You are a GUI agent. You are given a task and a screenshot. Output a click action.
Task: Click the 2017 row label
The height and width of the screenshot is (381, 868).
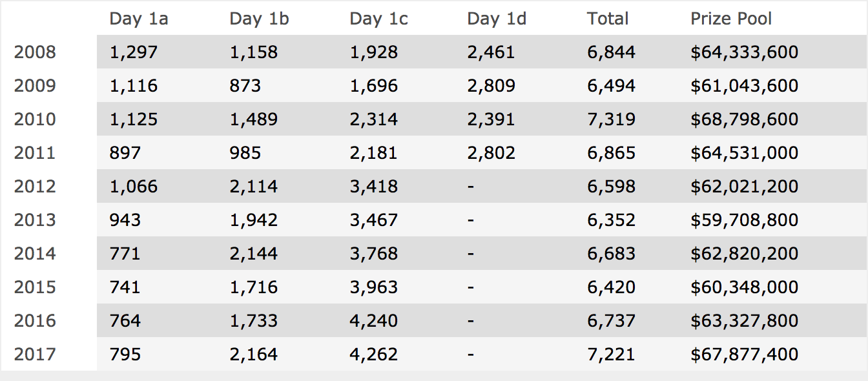click(x=35, y=355)
